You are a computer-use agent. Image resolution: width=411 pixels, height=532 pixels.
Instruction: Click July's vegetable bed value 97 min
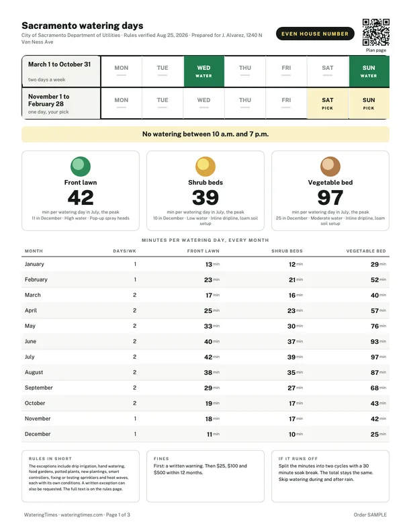tap(378, 357)
